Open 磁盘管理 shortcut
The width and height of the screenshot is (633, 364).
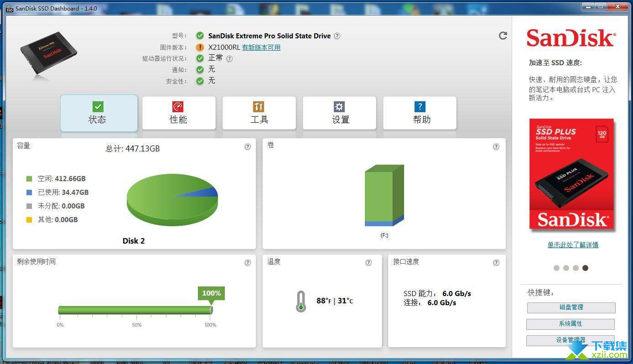click(571, 307)
